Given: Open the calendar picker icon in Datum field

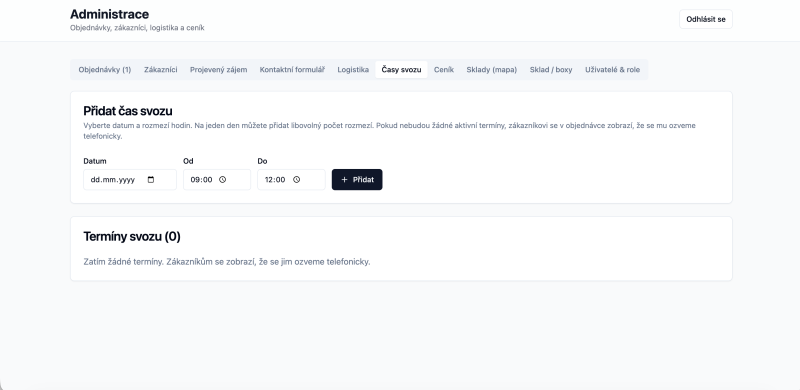Looking at the screenshot, I should (x=151, y=180).
